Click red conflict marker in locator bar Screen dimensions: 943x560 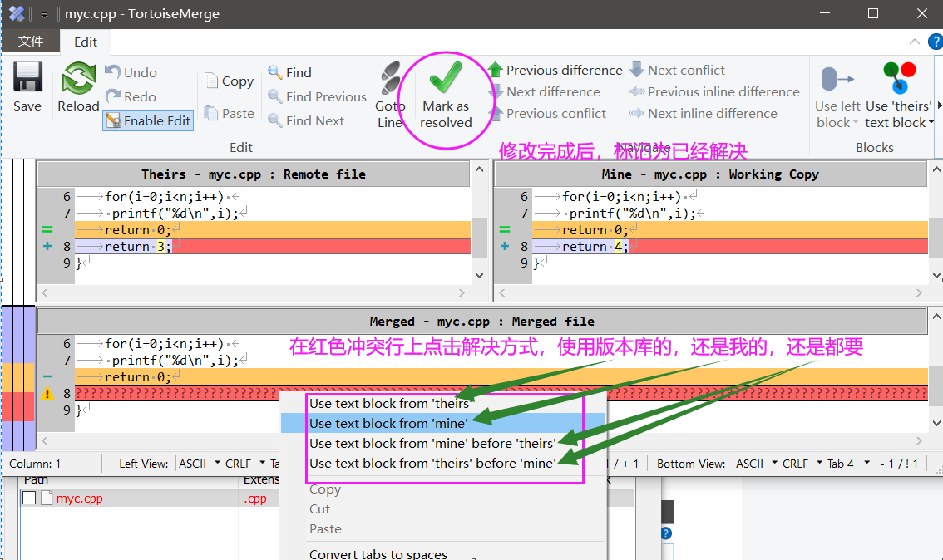pos(18,407)
